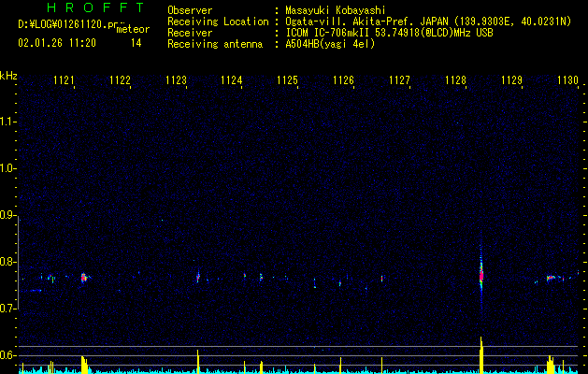Click the 1123 time axis label
Screen dimensions: 588x374
coord(177,80)
